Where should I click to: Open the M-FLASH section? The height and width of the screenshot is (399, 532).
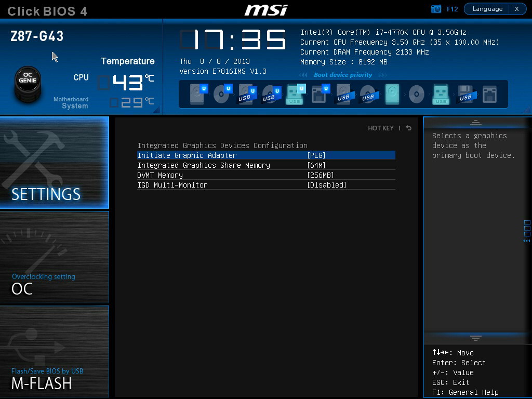click(x=54, y=352)
